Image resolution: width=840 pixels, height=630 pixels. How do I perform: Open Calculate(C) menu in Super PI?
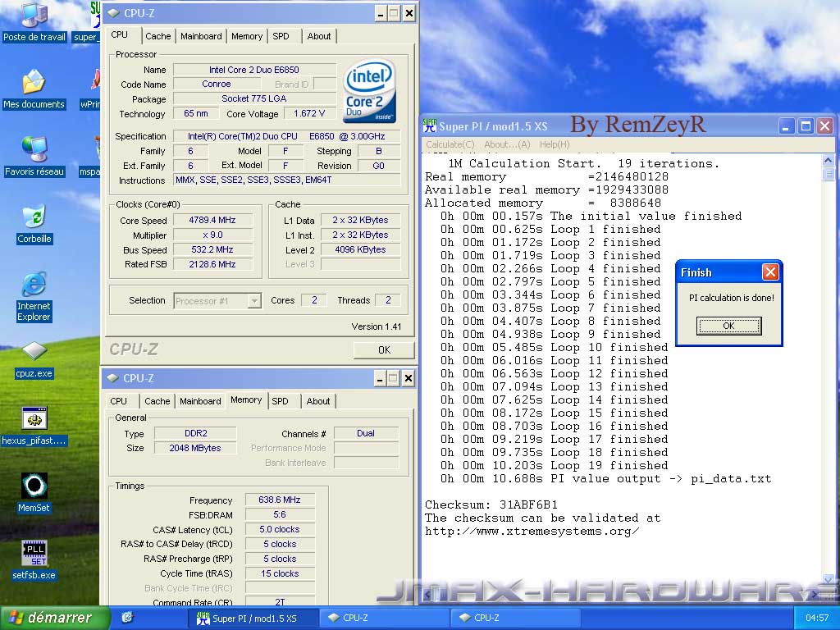[x=450, y=144]
